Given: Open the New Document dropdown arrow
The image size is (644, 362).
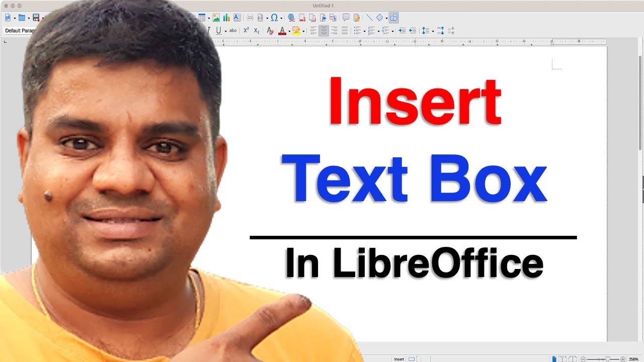Looking at the screenshot, I should coord(15,18).
